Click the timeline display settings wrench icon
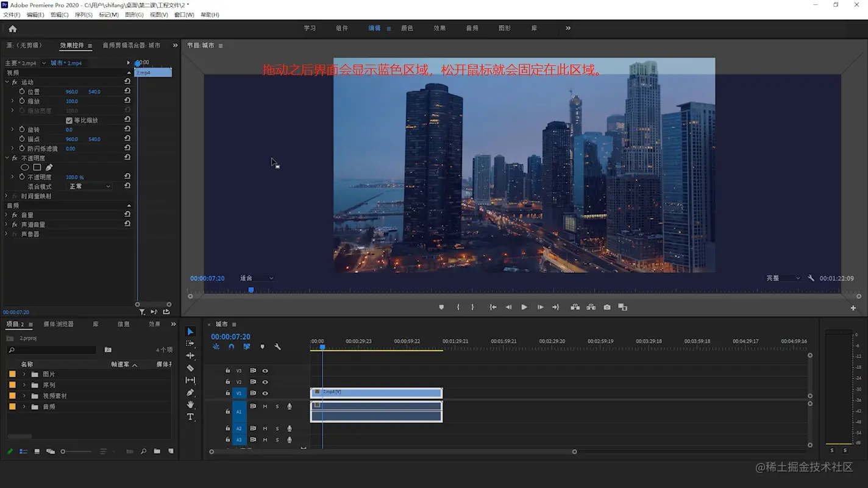868x488 pixels. click(x=277, y=347)
